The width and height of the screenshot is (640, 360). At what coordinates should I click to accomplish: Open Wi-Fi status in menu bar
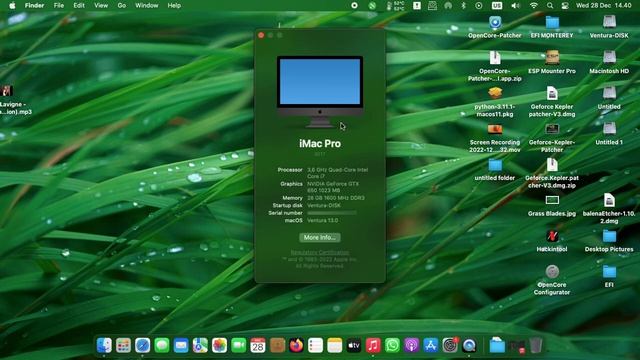tap(533, 6)
